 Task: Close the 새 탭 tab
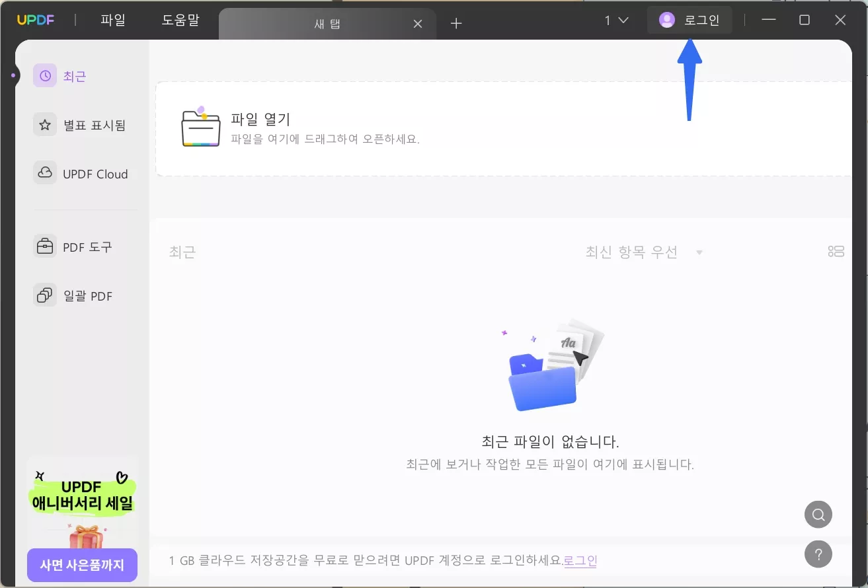418,24
